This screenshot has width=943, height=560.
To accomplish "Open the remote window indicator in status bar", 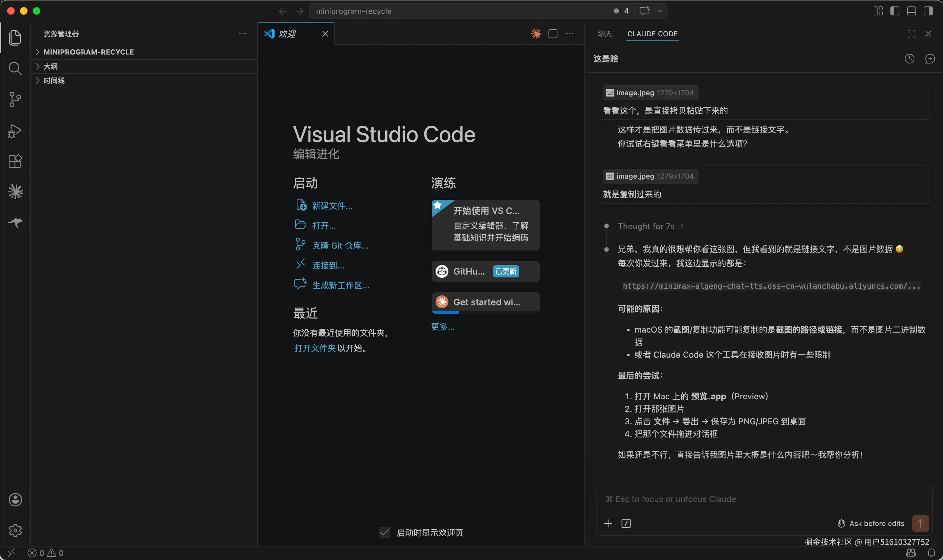I will tap(12, 553).
